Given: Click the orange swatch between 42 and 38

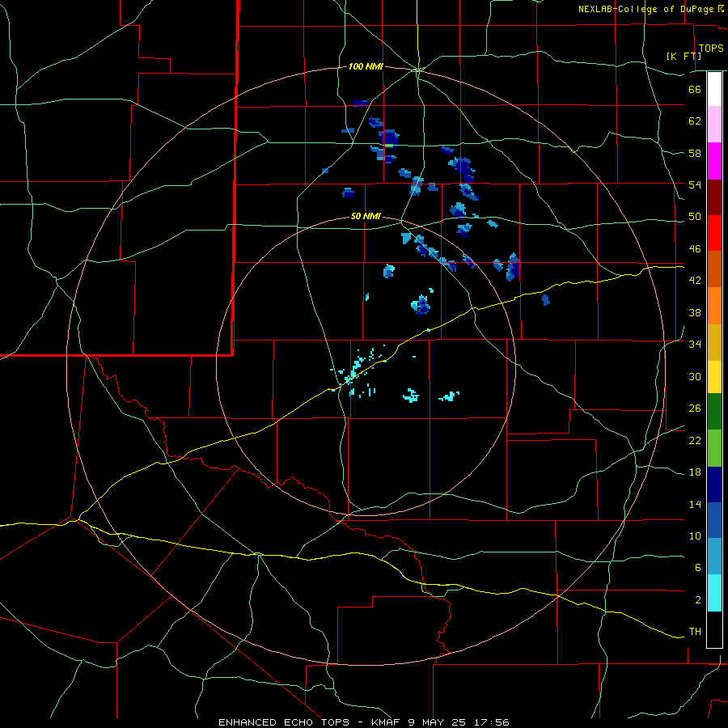Looking at the screenshot, I should 714,306.
